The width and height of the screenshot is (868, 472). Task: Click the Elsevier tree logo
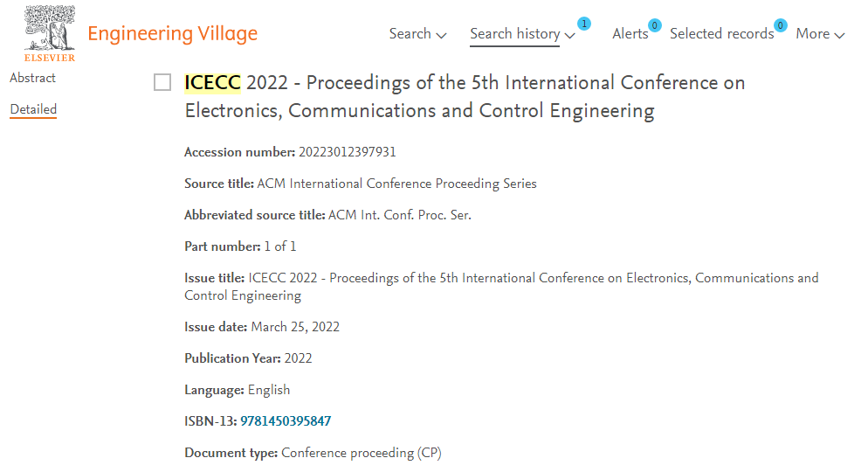click(x=49, y=29)
